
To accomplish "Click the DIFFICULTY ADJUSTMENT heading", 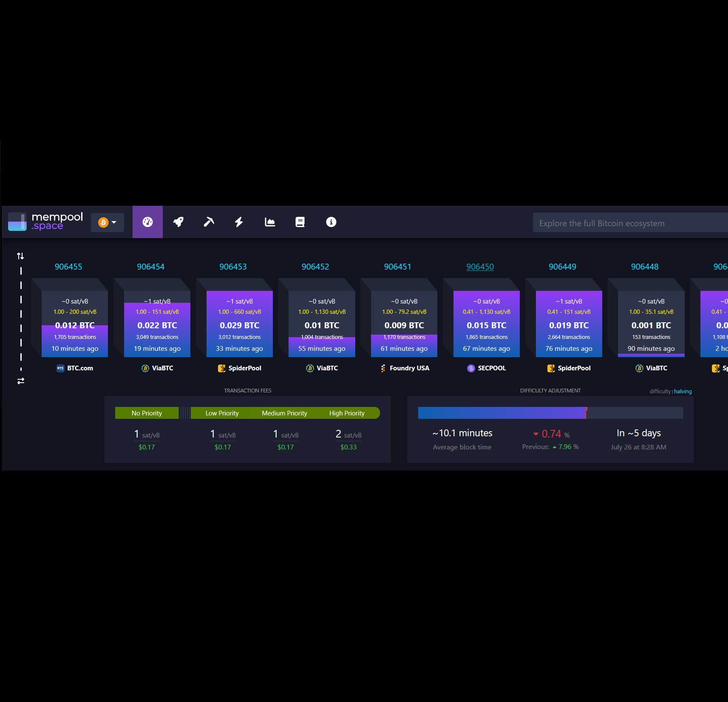I will [x=550, y=390].
